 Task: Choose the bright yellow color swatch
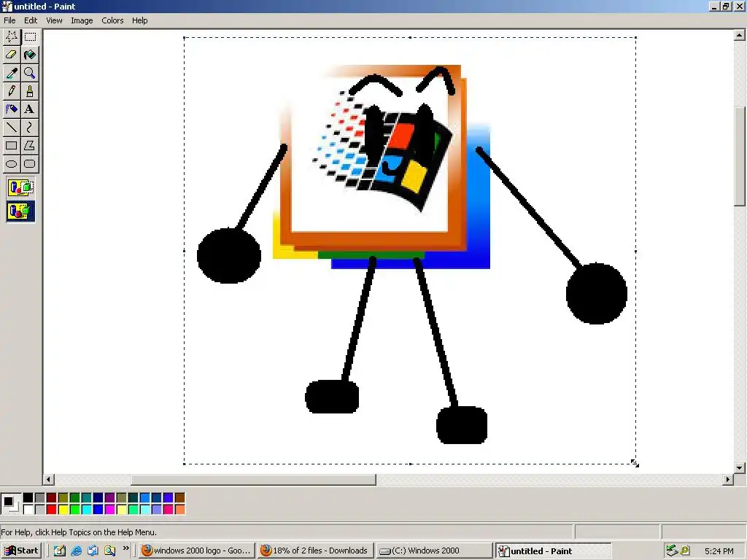[63, 509]
